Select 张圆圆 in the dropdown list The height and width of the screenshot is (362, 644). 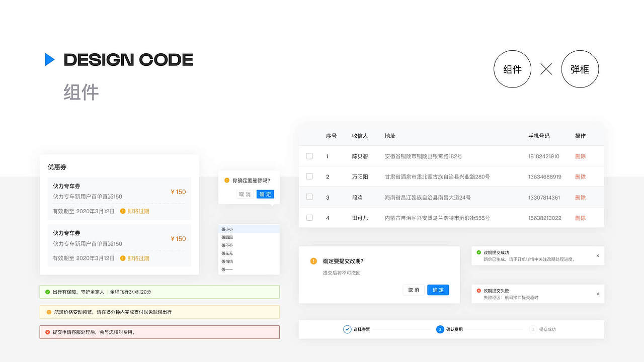(x=249, y=237)
